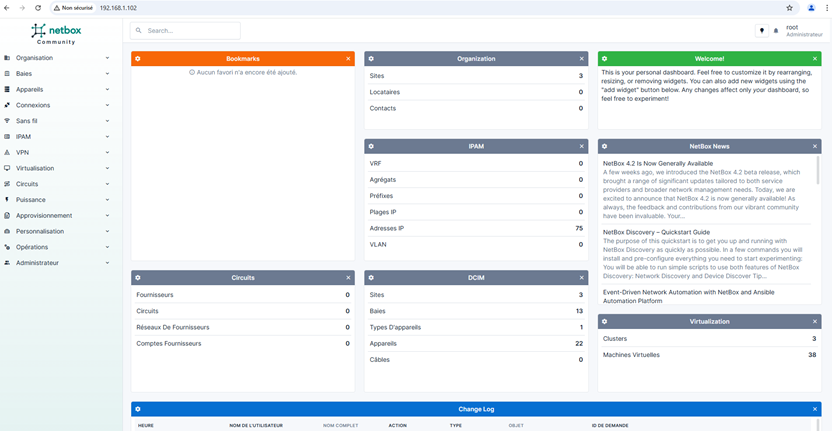Open Appareils link in DCIM widget
832x431 pixels.
tap(383, 343)
